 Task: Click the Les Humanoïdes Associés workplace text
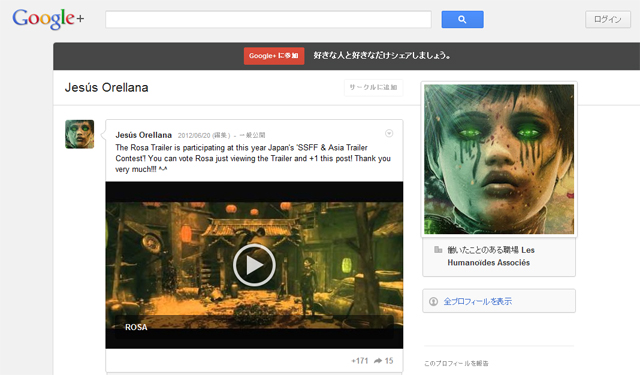point(491,256)
